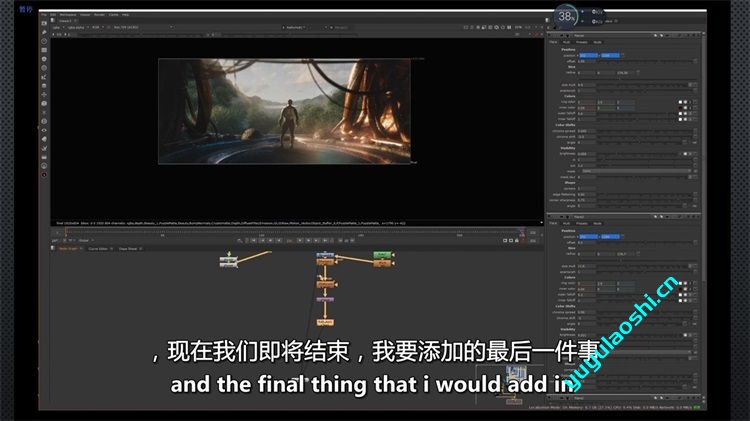Click the brightness slider in top Flare
This screenshot has height=421, width=750.
point(639,154)
